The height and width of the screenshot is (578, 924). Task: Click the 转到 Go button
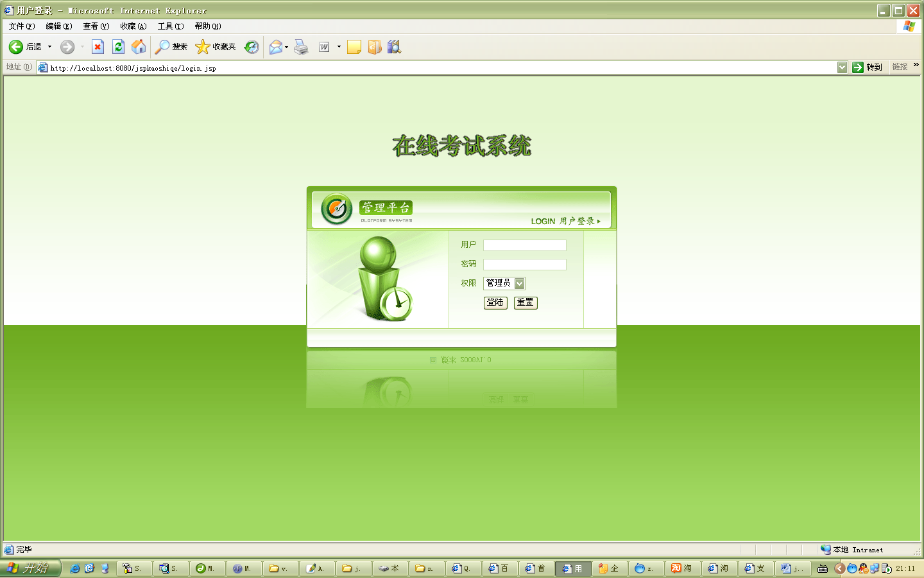coord(868,67)
